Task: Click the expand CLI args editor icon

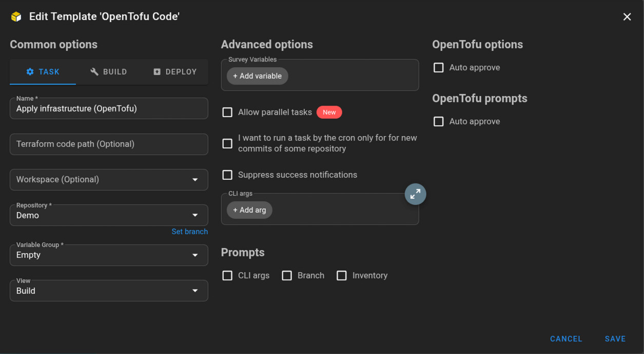Action: (415, 194)
